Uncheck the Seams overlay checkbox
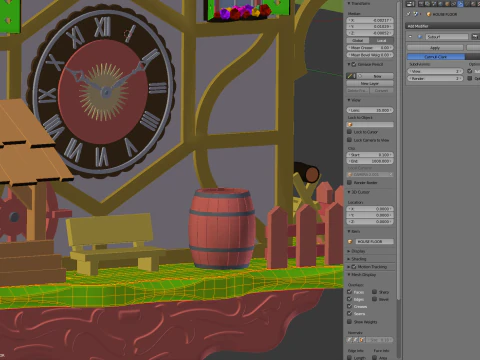 click(349, 313)
